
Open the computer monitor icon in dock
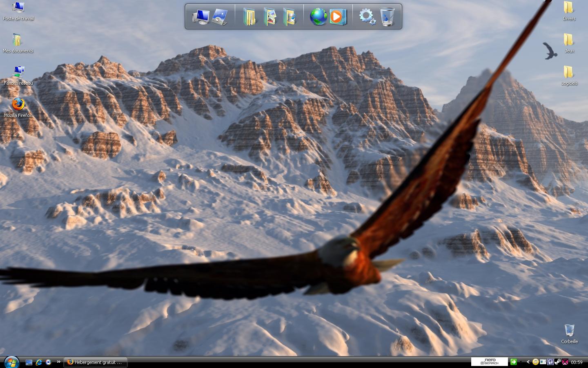[x=201, y=17]
